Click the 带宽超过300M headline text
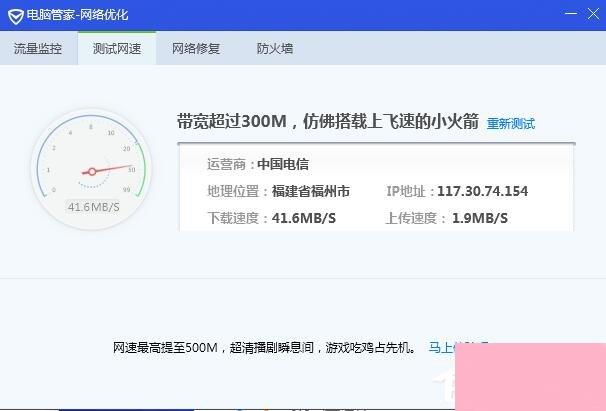The height and width of the screenshot is (411, 606). (328, 121)
